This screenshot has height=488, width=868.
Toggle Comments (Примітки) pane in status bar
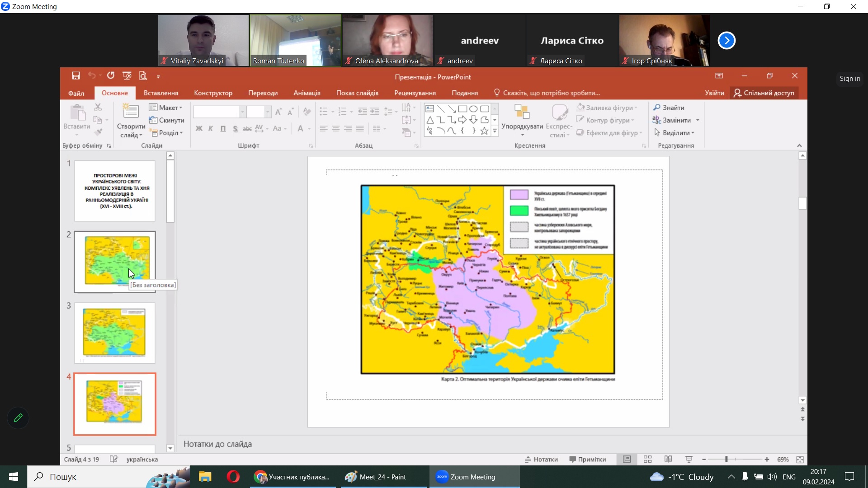(588, 460)
